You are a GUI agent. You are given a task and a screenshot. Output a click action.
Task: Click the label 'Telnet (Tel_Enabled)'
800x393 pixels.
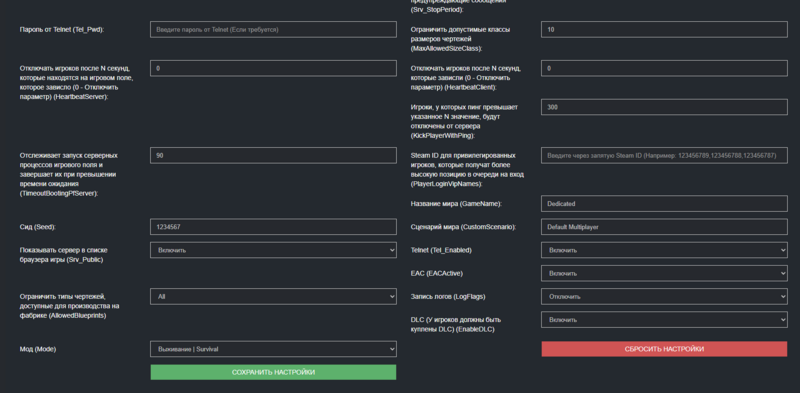pos(441,250)
